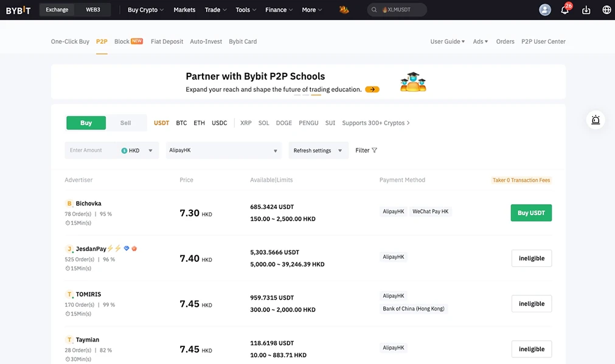Click the blue diamond badge next to JesdanPay
615x364 pixels.
coord(127,249)
